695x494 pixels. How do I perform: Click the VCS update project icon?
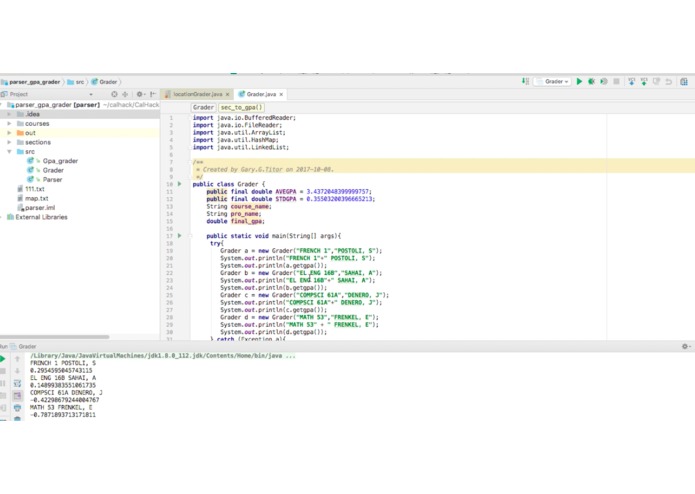point(632,82)
